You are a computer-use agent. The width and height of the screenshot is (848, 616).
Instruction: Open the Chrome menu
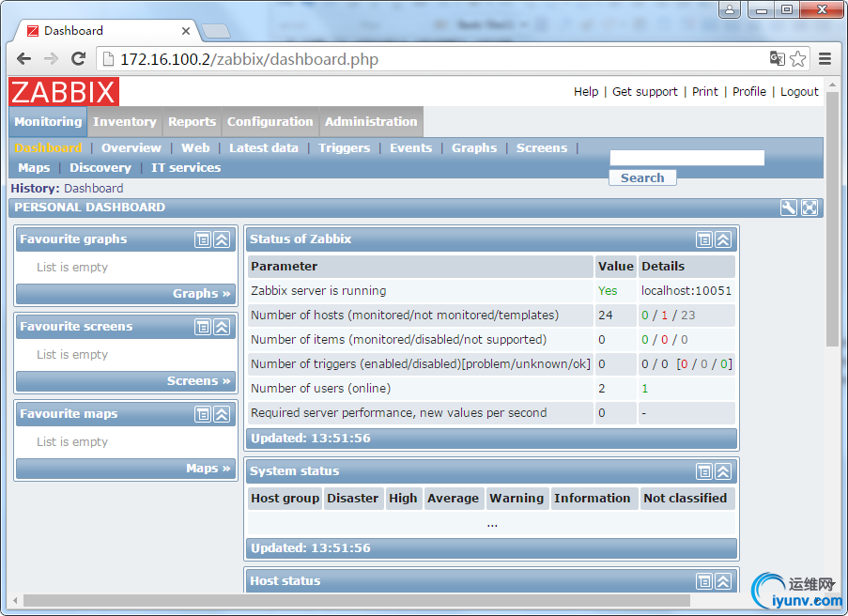click(825, 59)
